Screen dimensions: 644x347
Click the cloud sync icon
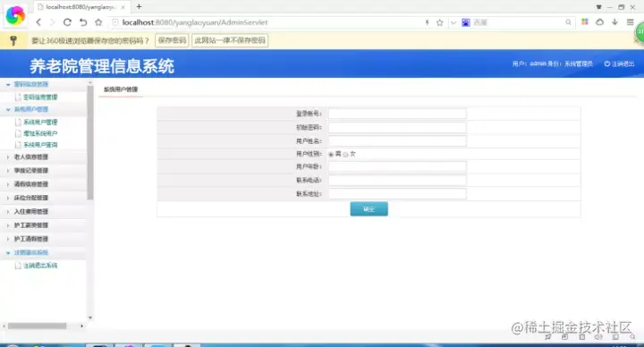pyautogui.click(x=599, y=22)
